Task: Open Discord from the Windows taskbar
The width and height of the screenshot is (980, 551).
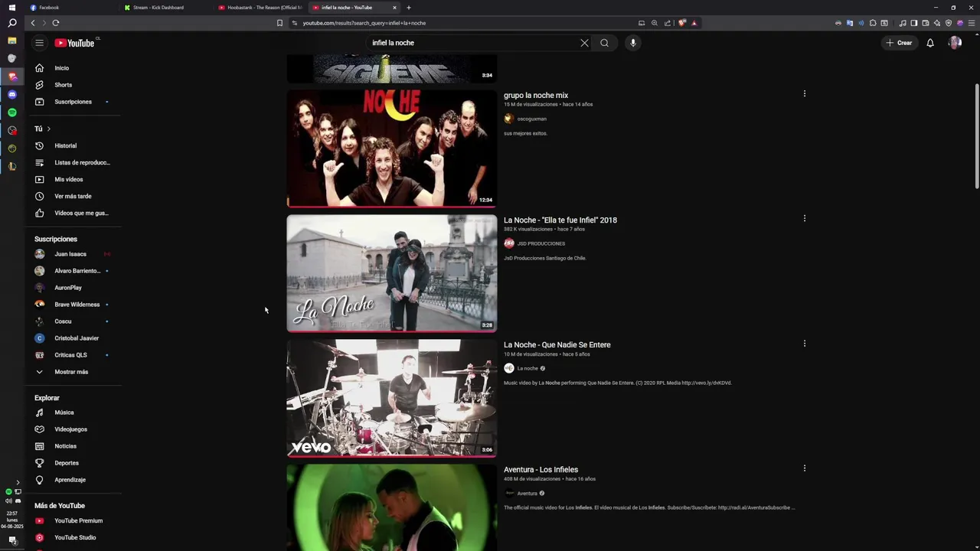Action: [x=11, y=94]
